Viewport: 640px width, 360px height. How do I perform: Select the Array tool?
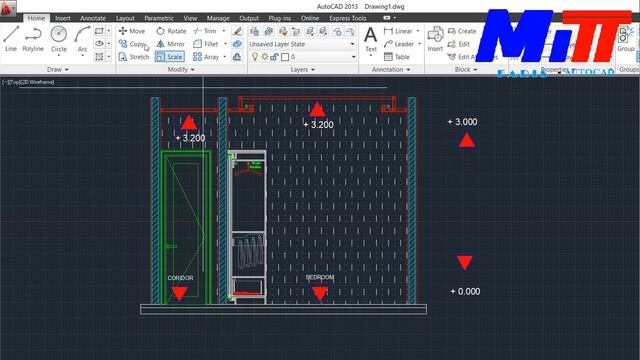tap(206, 57)
